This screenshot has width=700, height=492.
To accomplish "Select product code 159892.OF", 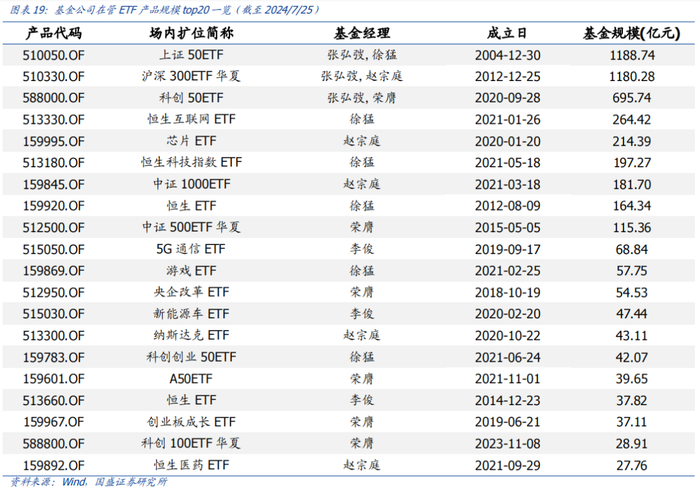I will coord(54,466).
